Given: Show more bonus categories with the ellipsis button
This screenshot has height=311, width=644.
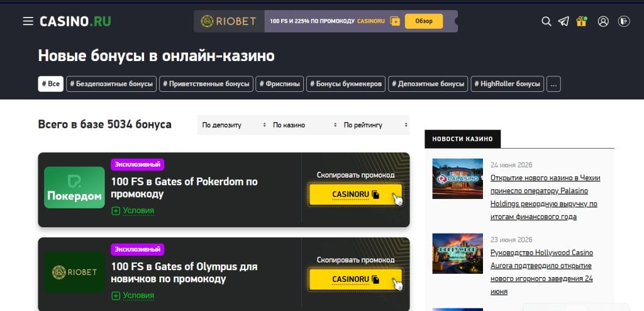Looking at the screenshot, I should (553, 84).
